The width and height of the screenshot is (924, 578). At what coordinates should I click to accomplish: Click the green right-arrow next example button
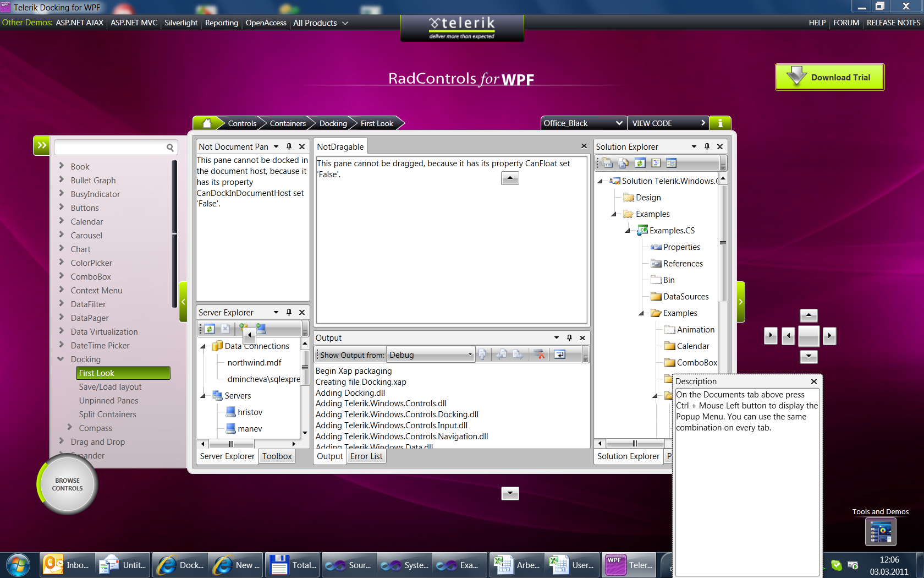click(741, 302)
